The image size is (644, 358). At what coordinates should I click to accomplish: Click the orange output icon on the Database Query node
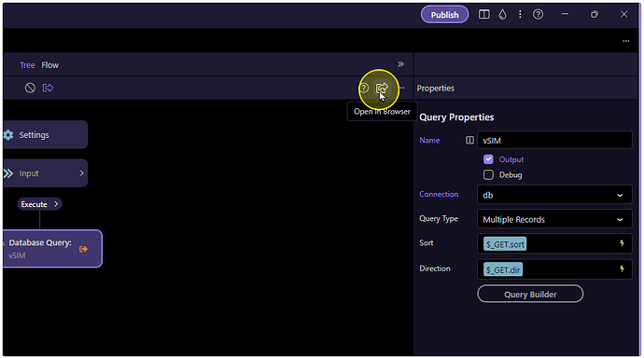pyautogui.click(x=83, y=249)
